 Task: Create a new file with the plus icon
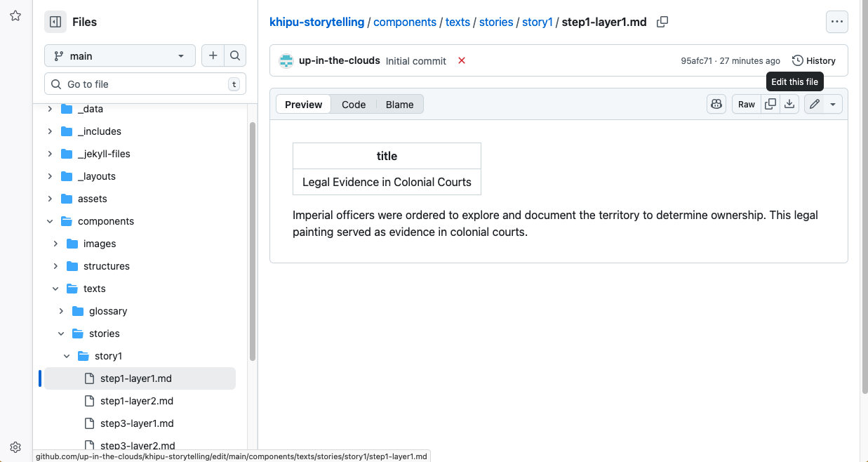pyautogui.click(x=213, y=55)
